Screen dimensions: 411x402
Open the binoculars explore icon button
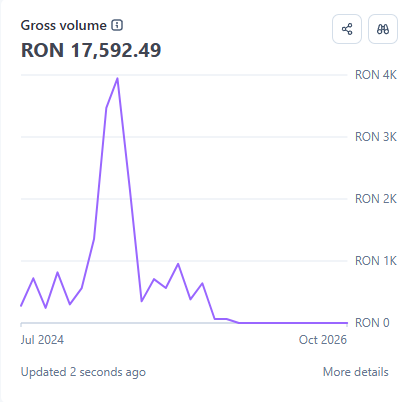383,29
